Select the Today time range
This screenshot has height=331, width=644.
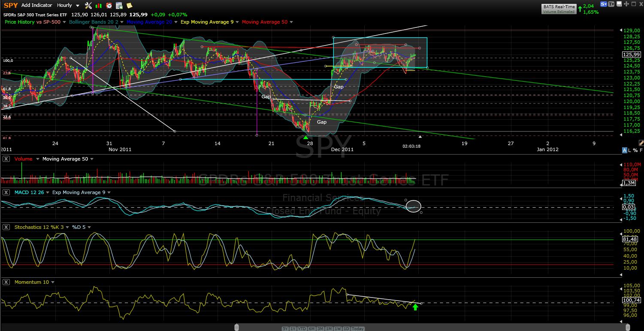coord(357,328)
